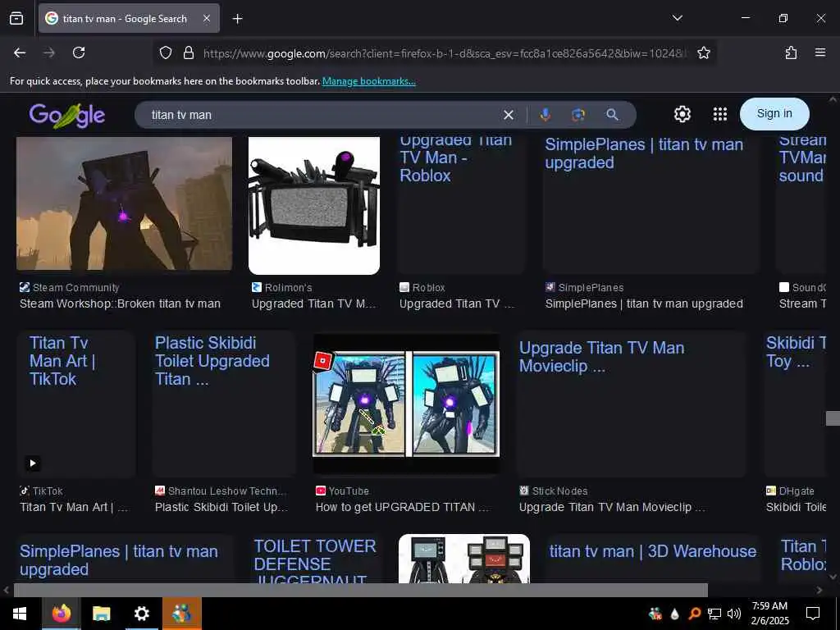Open the Windows notification center
Screen dimensions: 840x630
click(813, 614)
